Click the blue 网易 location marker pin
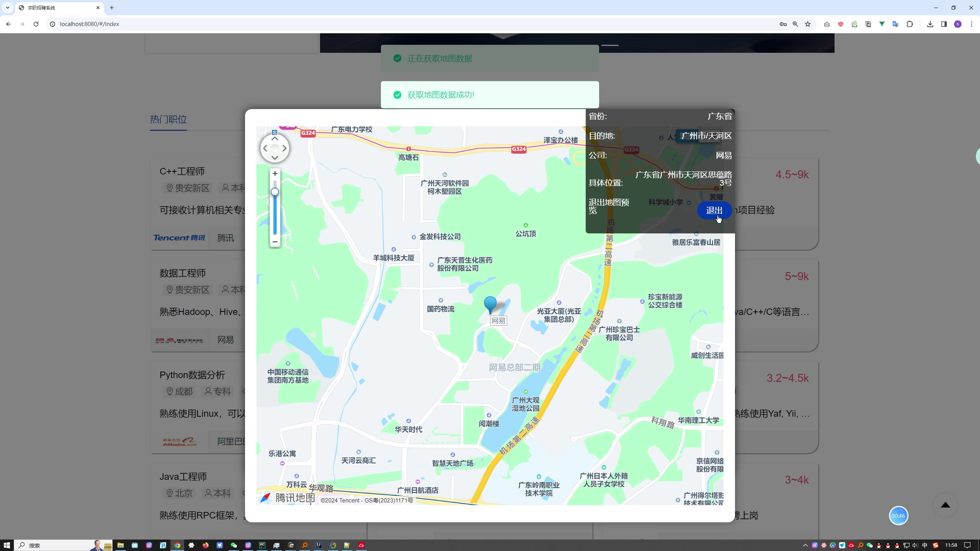Screen dimensions: 980x551 coord(490,305)
